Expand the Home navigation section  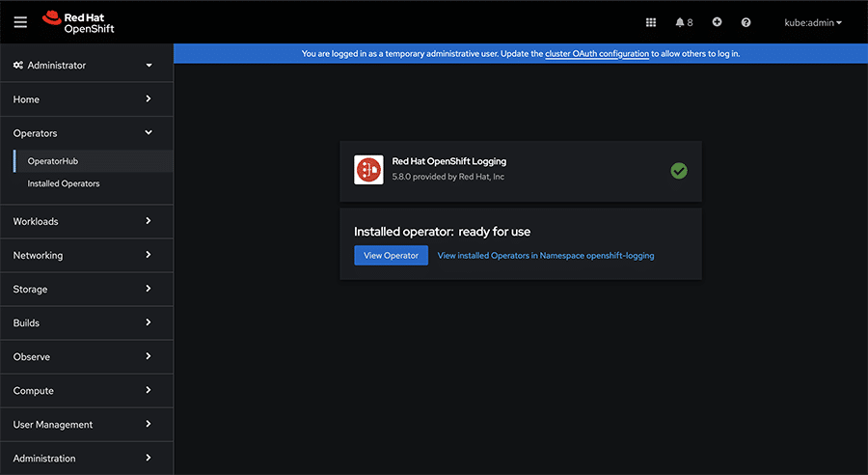(x=87, y=99)
